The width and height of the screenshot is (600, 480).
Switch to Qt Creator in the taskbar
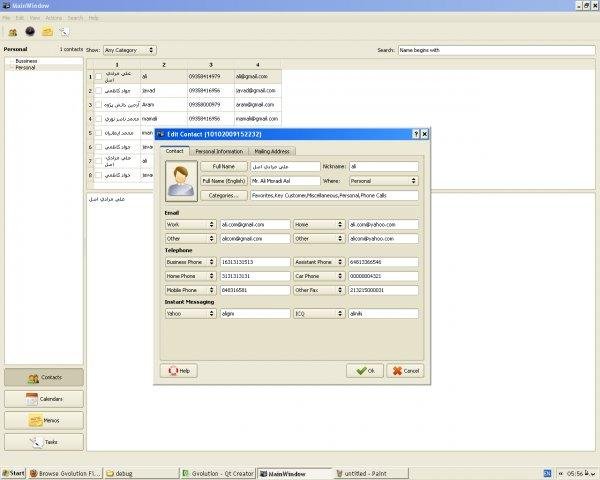[217, 472]
